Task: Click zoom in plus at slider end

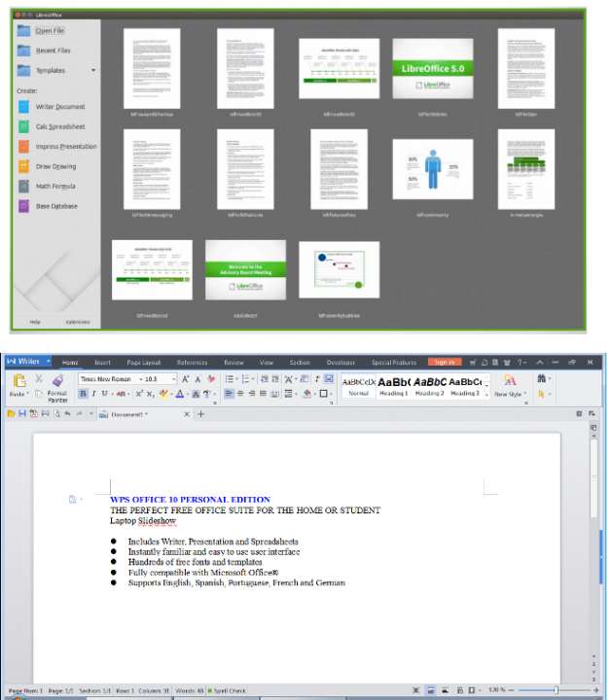Action: pyautogui.click(x=596, y=690)
